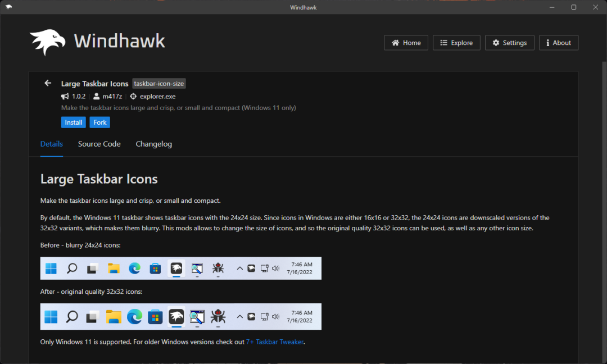Viewport: 607px width, 364px height.
Task: Open Windhawk Settings
Action: (509, 43)
